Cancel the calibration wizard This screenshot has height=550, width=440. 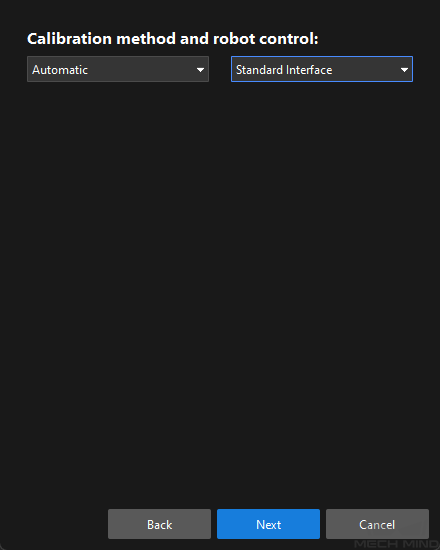point(377,524)
